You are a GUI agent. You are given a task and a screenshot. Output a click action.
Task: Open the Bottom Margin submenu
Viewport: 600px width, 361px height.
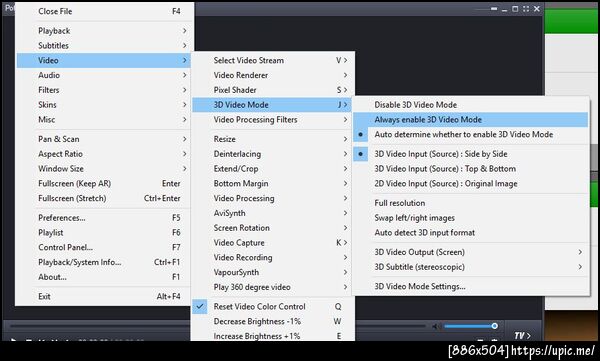(272, 184)
